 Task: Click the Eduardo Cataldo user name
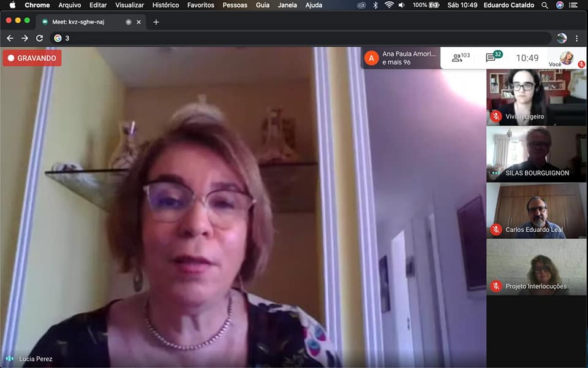pyautogui.click(x=508, y=5)
